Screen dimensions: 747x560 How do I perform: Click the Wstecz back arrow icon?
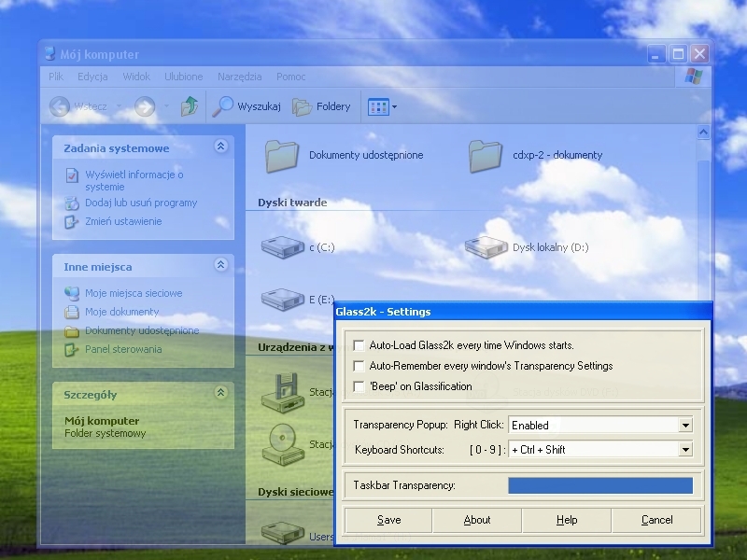pos(60,106)
